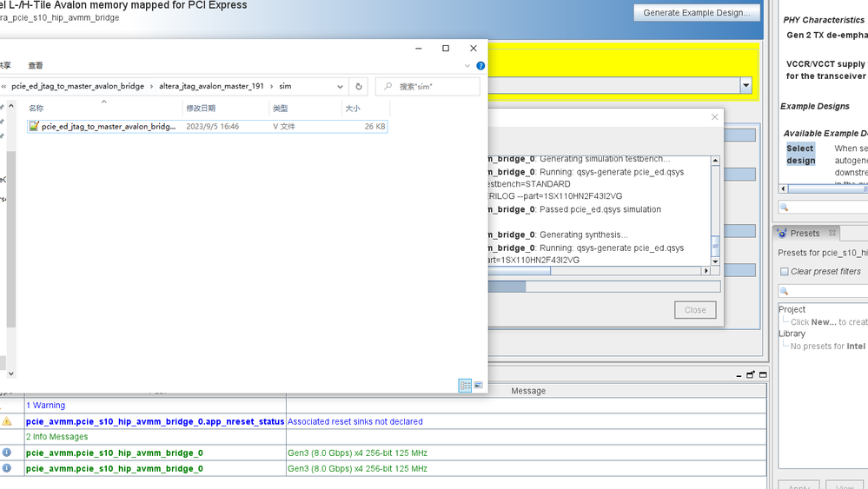The image size is (868, 489).
Task: Click the V file's notepad icon
Action: click(x=34, y=126)
